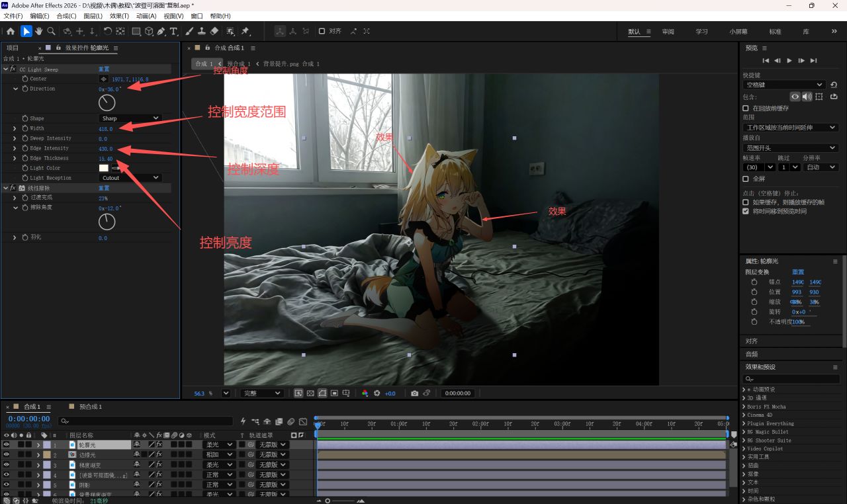This screenshot has width=847, height=504.
Task: Click the Light Color white swatch
Action: click(104, 168)
